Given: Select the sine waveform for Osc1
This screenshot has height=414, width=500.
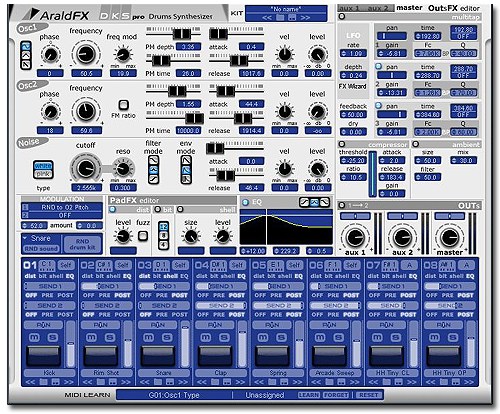Looking at the screenshot, I should click(26, 46).
